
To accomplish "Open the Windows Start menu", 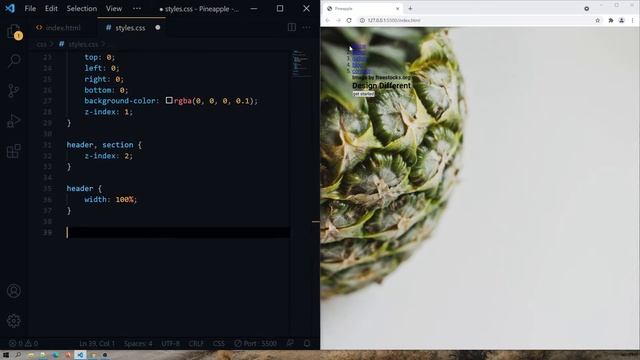I will tap(6, 355).
